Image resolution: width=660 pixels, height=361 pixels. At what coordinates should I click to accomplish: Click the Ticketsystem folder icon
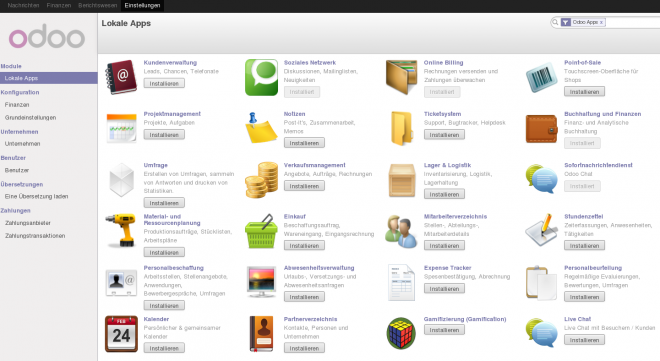[402, 128]
